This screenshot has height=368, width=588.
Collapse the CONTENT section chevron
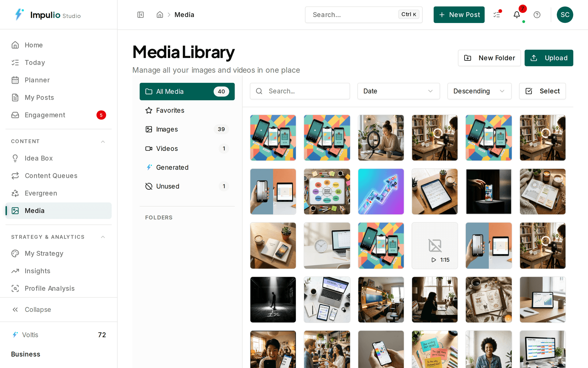point(103,141)
